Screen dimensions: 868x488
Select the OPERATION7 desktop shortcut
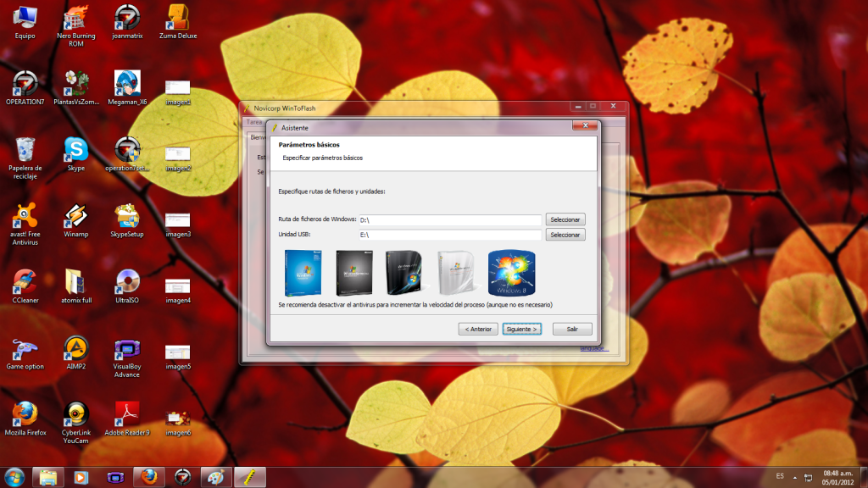coord(25,88)
